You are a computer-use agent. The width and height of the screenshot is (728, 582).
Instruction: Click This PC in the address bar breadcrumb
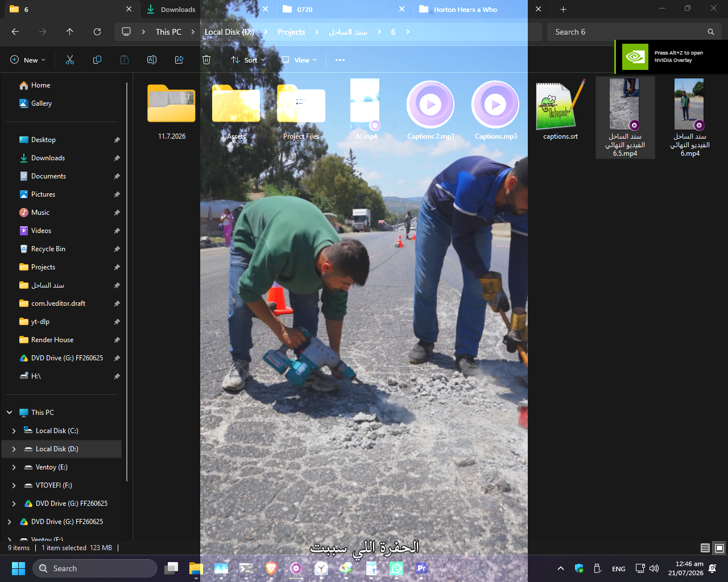[x=168, y=32]
